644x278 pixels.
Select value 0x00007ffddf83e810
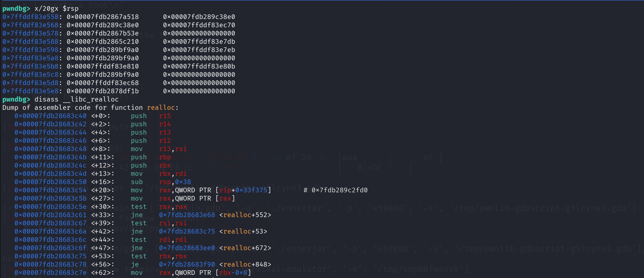[103, 66]
